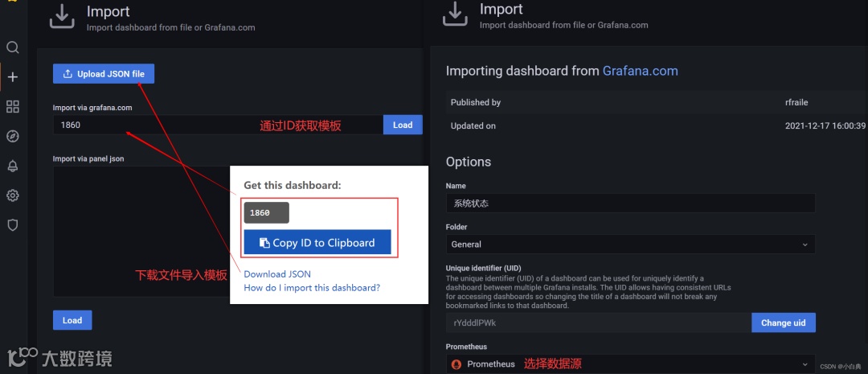Click the Change uid button
The height and width of the screenshot is (374, 868).
pos(784,323)
